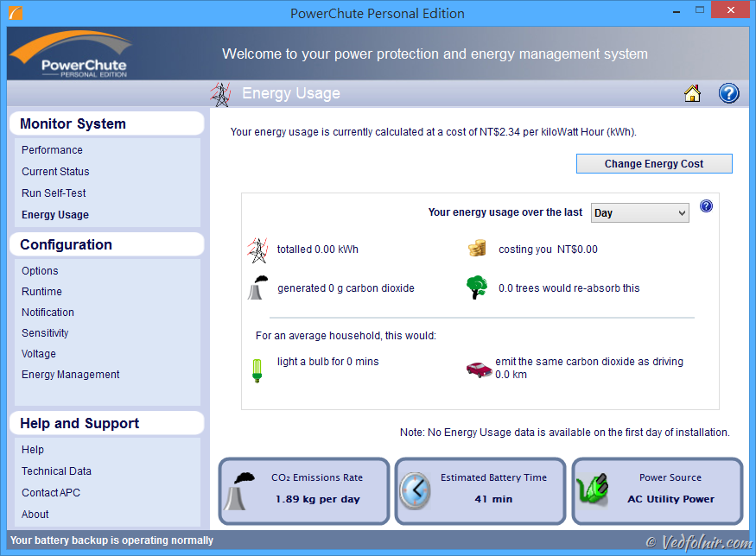Click the green light bulb icon

257,370
